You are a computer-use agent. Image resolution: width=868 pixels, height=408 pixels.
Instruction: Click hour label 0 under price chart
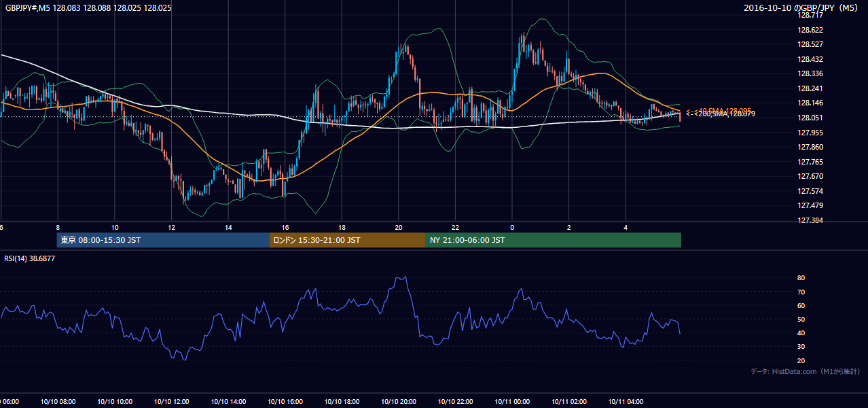pyautogui.click(x=512, y=228)
